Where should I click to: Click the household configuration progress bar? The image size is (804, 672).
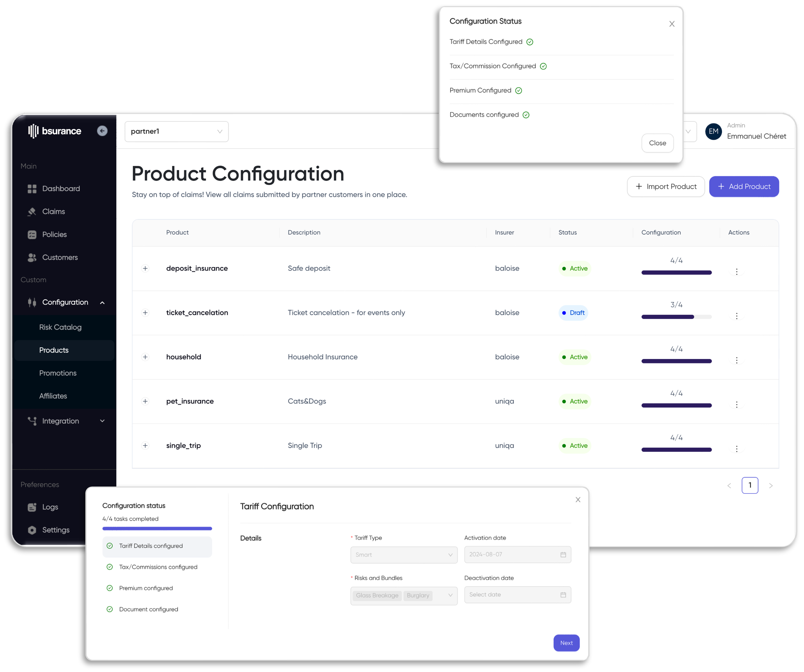pyautogui.click(x=676, y=361)
